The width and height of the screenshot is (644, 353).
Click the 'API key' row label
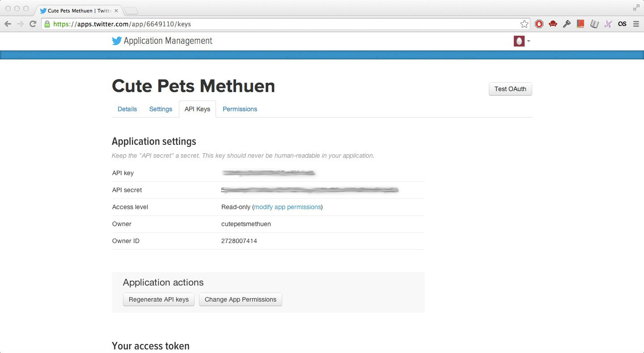click(123, 173)
